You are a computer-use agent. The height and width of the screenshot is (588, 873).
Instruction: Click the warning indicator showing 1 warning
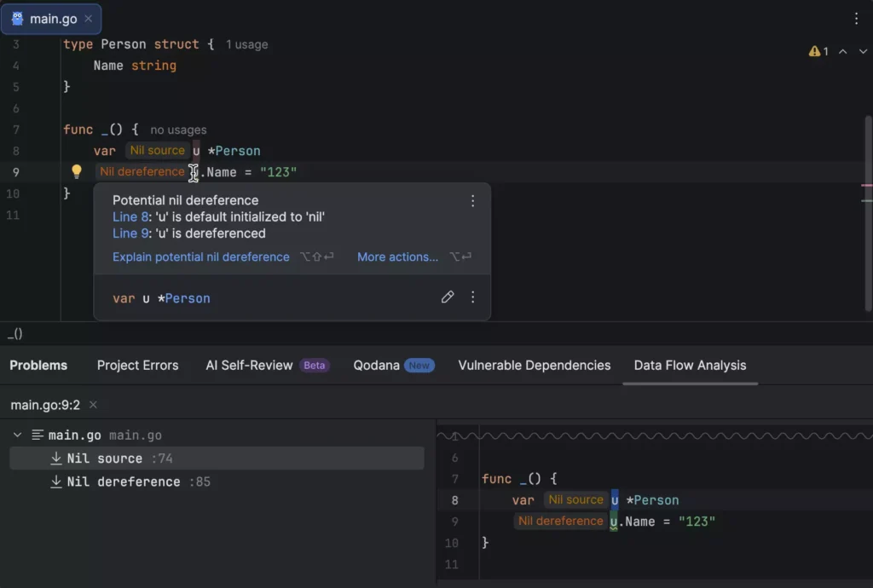(817, 51)
